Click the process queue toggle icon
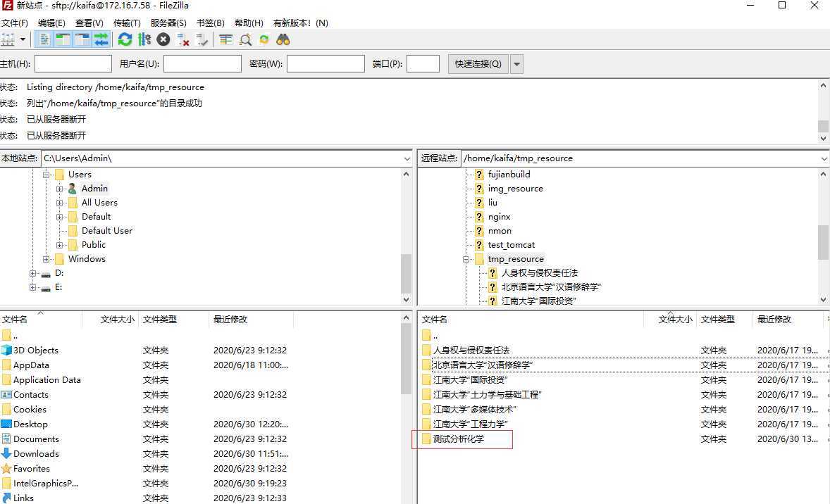 144,39
